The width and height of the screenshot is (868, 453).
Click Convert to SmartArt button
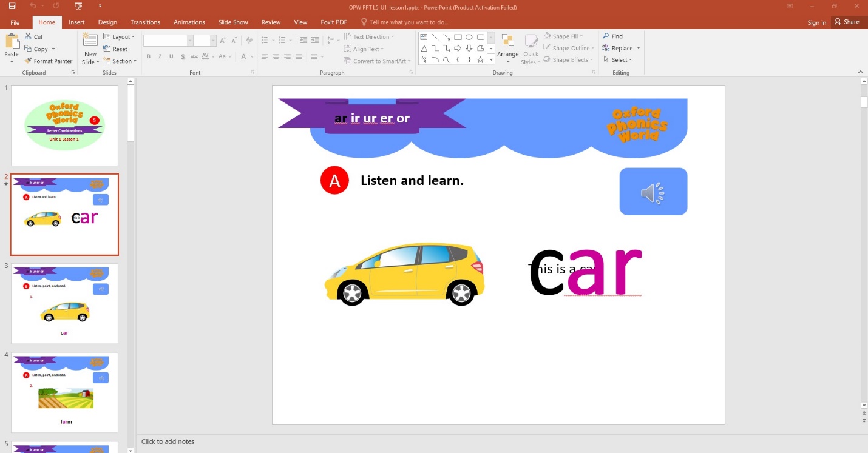pyautogui.click(x=378, y=61)
